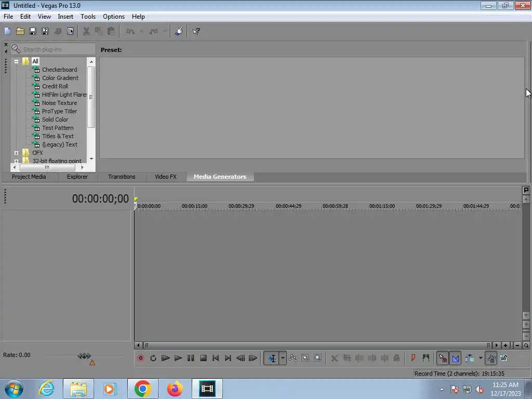The width and height of the screenshot is (532, 399).
Task: Collapse the All folder in the plug-in tree
Action: pos(16,61)
